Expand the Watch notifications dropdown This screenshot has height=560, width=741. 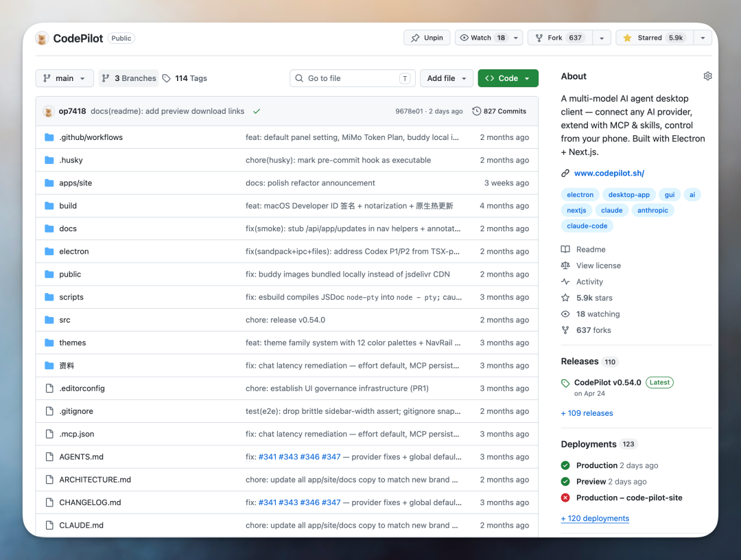tap(489, 38)
